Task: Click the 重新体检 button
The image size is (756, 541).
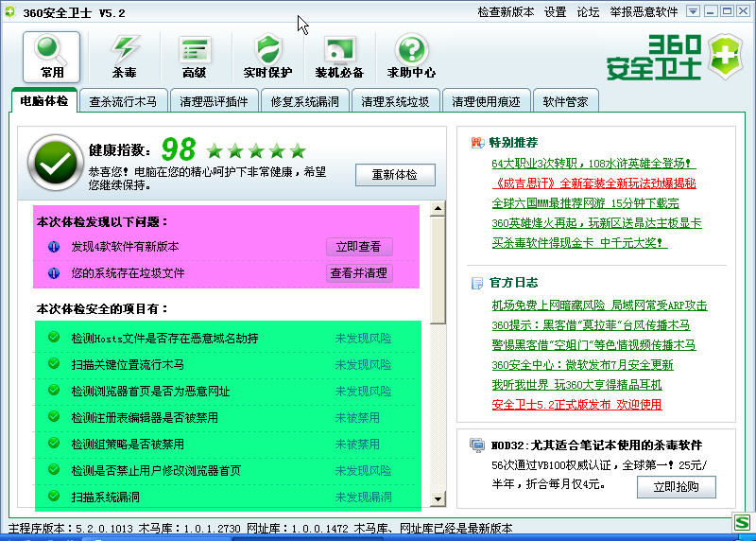Action: click(395, 175)
